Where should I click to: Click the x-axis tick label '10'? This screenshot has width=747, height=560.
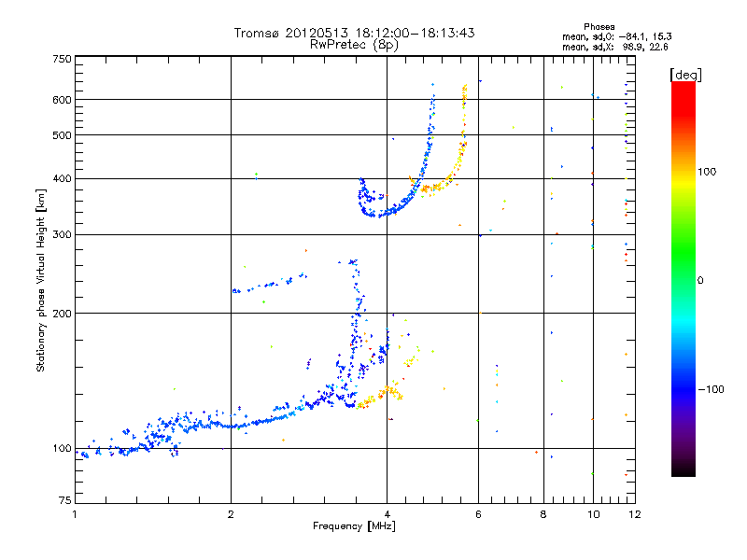coord(593,515)
